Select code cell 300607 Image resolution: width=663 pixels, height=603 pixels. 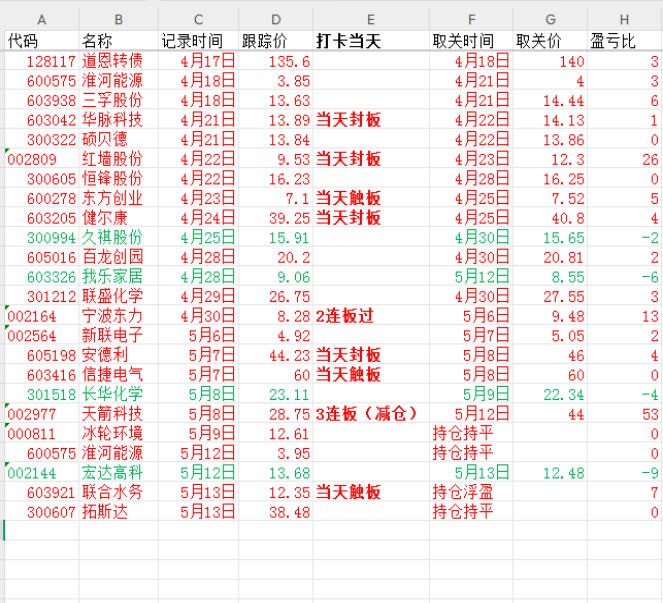(41, 512)
